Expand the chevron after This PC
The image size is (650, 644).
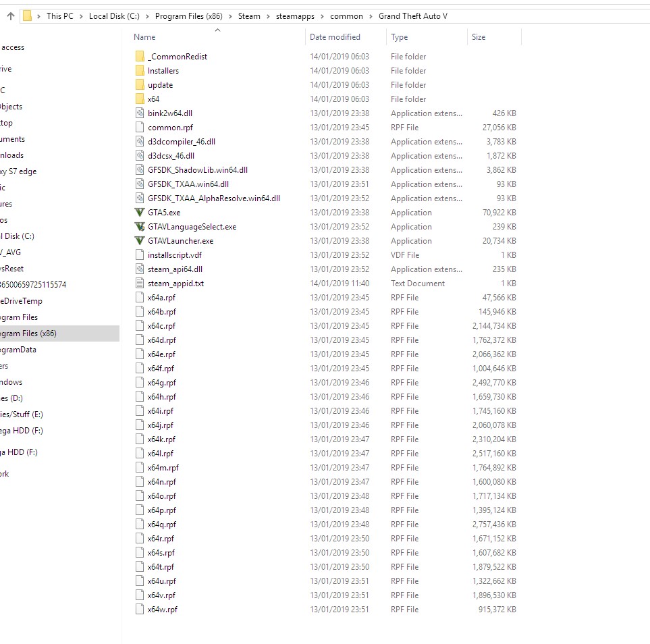click(x=81, y=16)
